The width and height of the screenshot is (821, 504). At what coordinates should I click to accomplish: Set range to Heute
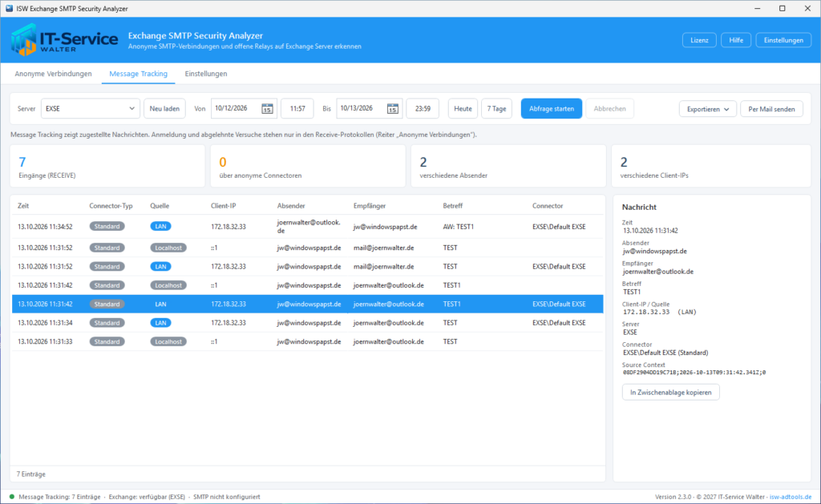(x=463, y=109)
